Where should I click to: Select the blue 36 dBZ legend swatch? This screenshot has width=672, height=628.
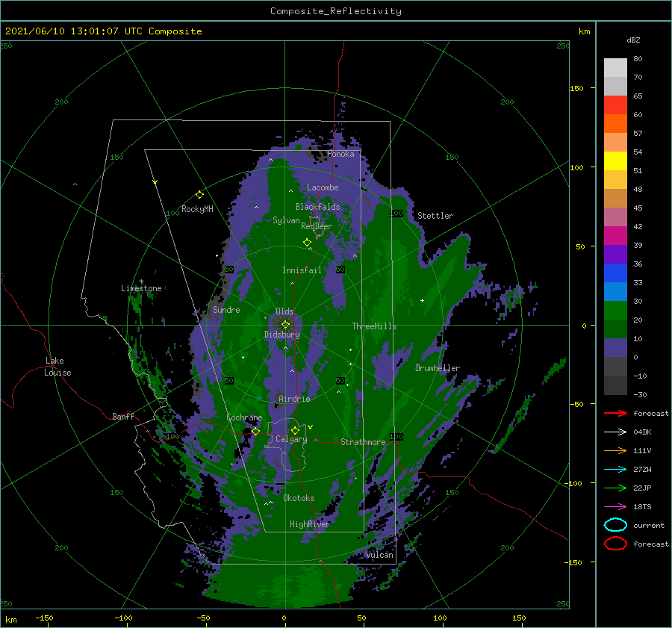[x=615, y=273]
